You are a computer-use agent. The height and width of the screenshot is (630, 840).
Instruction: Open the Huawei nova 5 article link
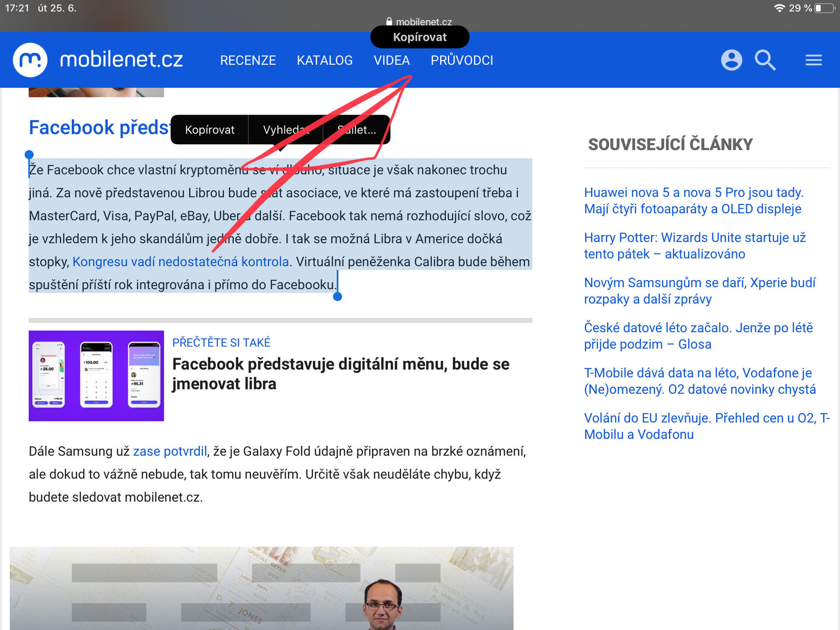pos(693,200)
